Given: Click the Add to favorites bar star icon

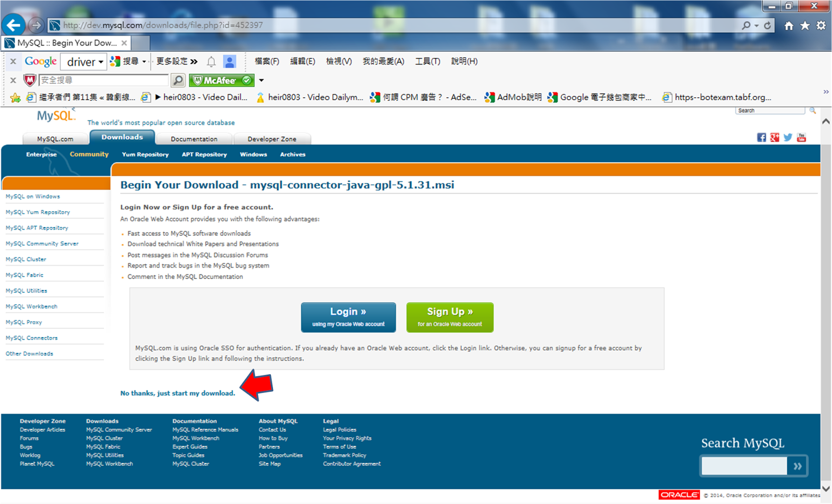Looking at the screenshot, I should [16, 97].
